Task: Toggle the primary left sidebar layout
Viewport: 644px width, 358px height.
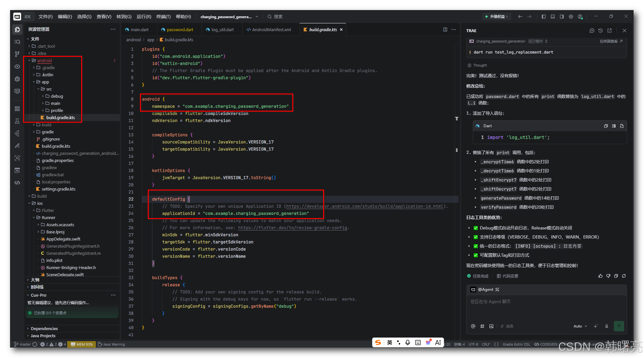Action: pos(544,17)
